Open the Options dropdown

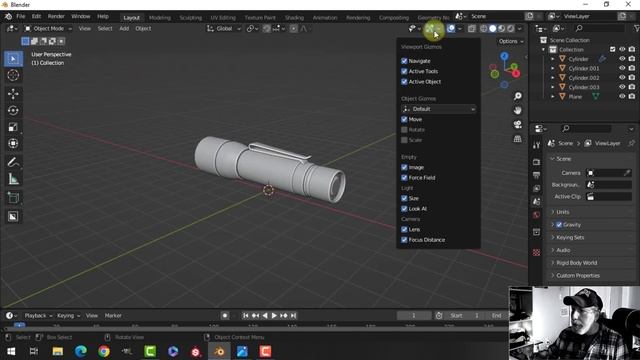[511, 41]
